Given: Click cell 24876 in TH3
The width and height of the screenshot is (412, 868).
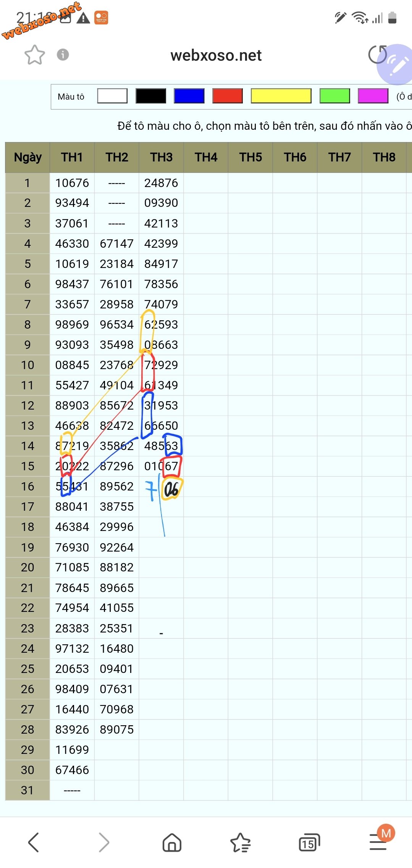Looking at the screenshot, I should (x=161, y=183).
